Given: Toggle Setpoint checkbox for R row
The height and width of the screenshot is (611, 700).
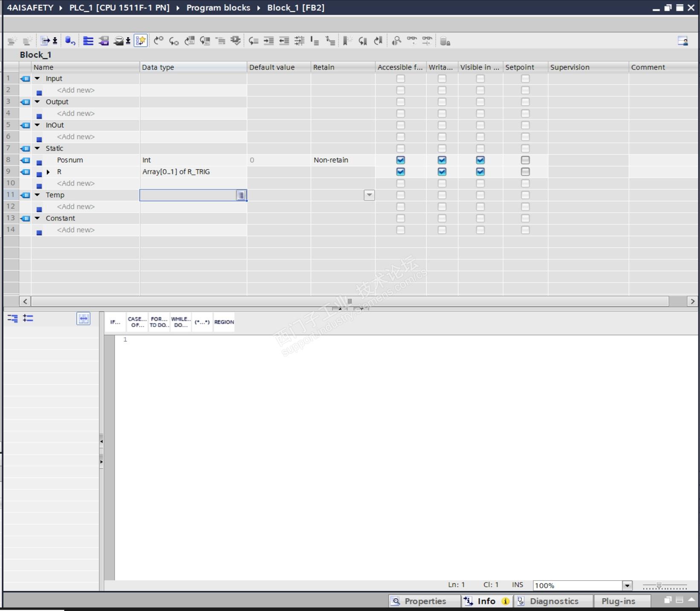Looking at the screenshot, I should pos(525,172).
